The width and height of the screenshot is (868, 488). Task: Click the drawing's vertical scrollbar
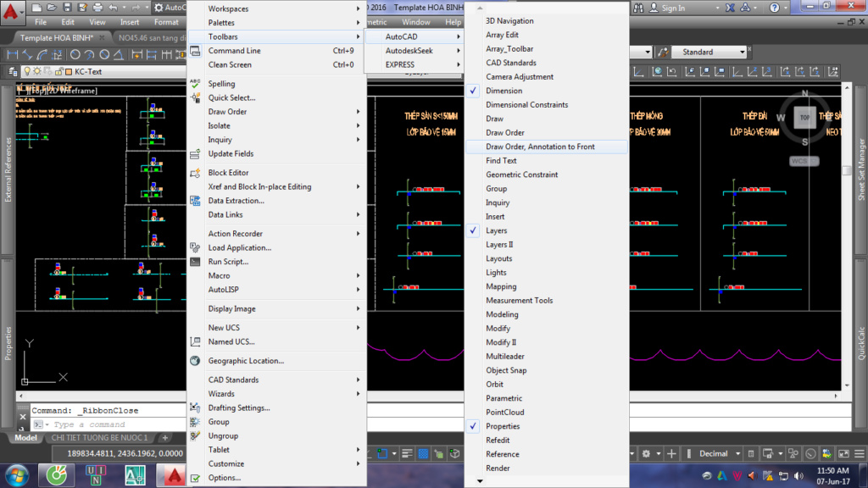[847, 238]
